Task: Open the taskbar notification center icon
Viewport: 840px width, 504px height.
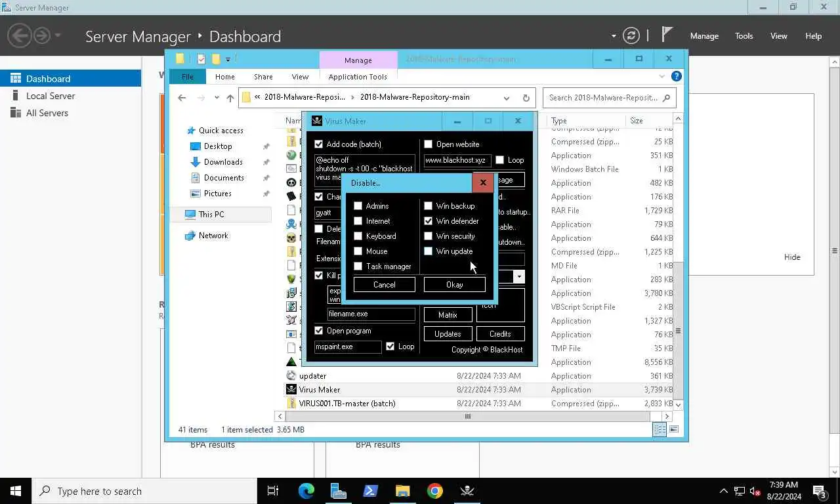Action: point(820,491)
